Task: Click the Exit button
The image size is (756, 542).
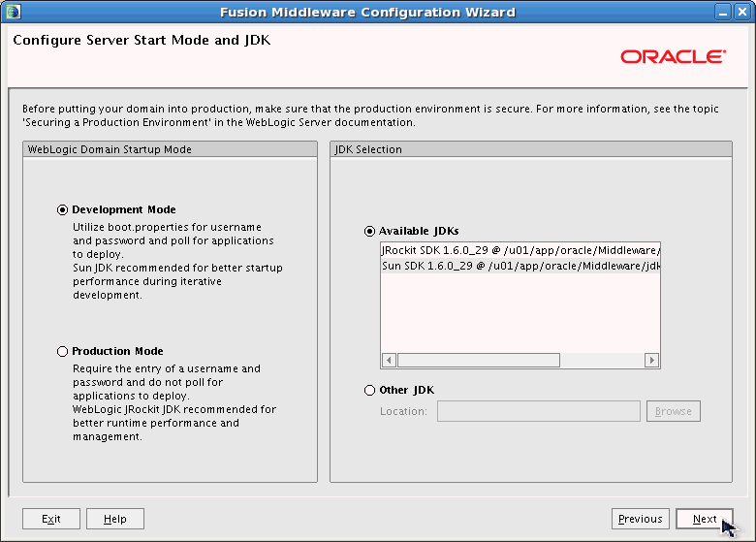Action: [x=51, y=519]
